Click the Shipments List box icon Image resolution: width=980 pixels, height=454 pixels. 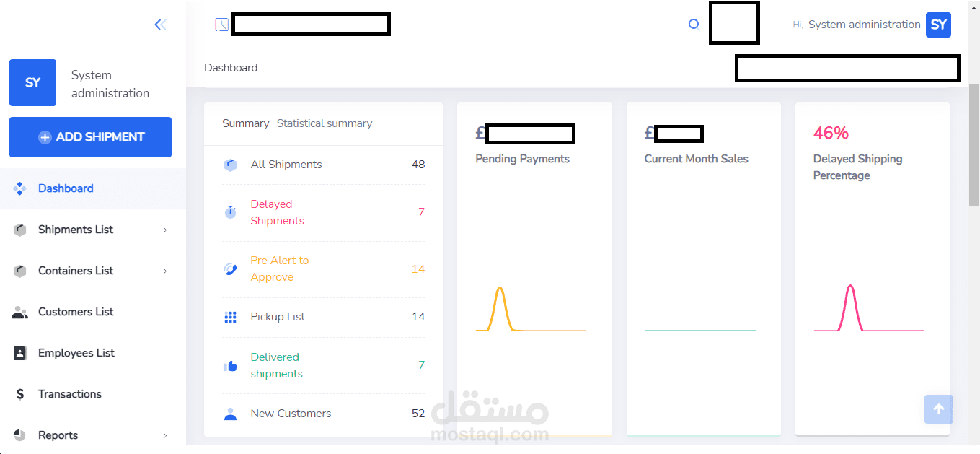20,230
